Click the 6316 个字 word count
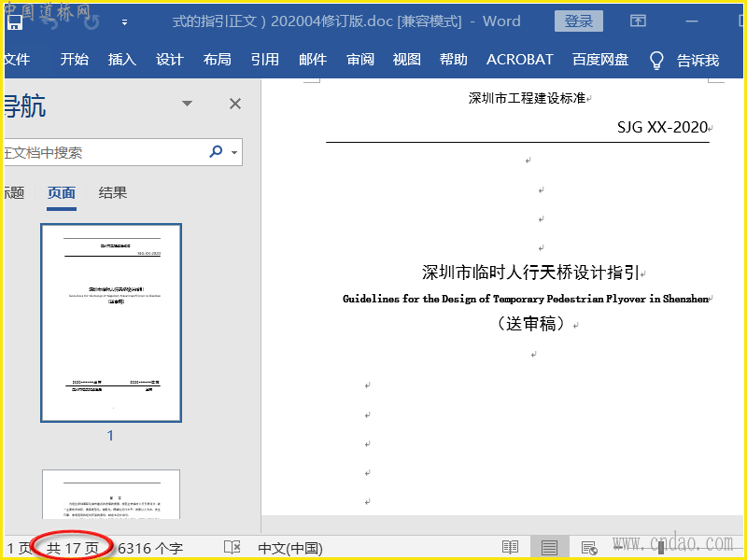Image resolution: width=747 pixels, height=560 pixels. click(x=150, y=548)
